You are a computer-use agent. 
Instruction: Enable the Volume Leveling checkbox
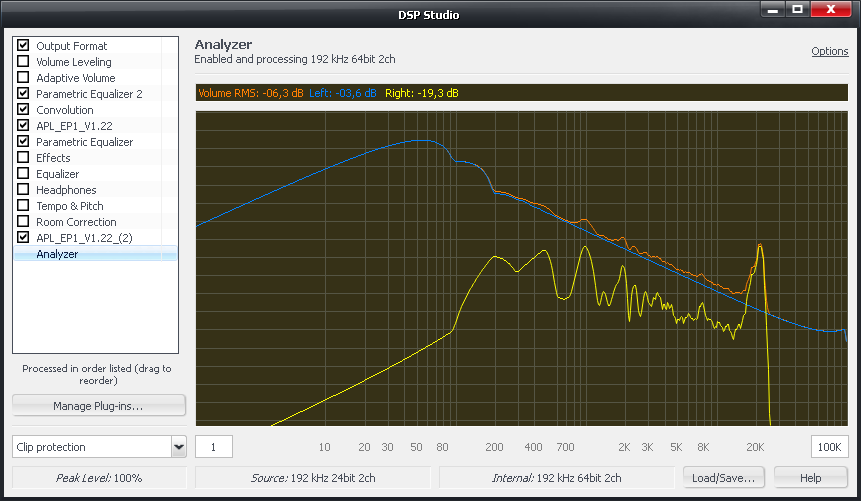tap(23, 61)
